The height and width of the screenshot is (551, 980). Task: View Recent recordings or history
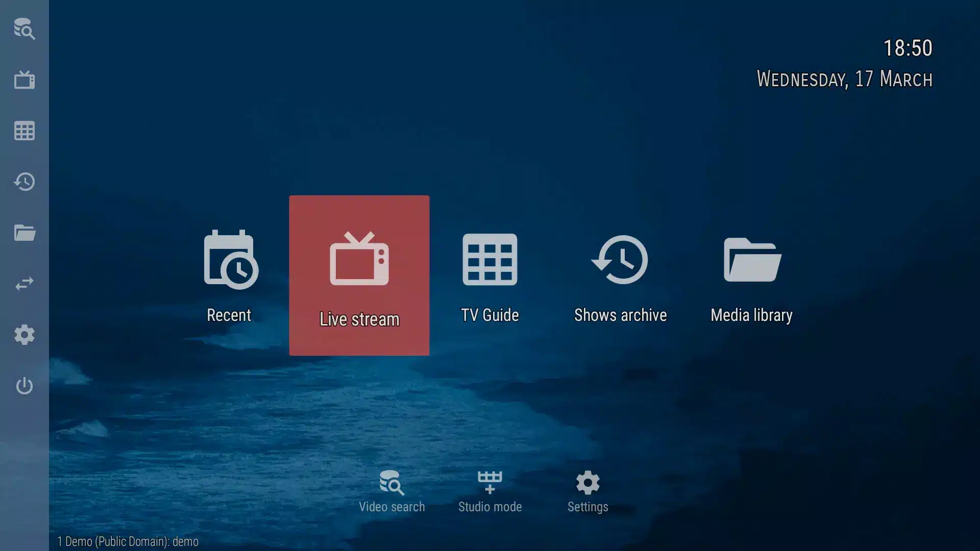[228, 275]
